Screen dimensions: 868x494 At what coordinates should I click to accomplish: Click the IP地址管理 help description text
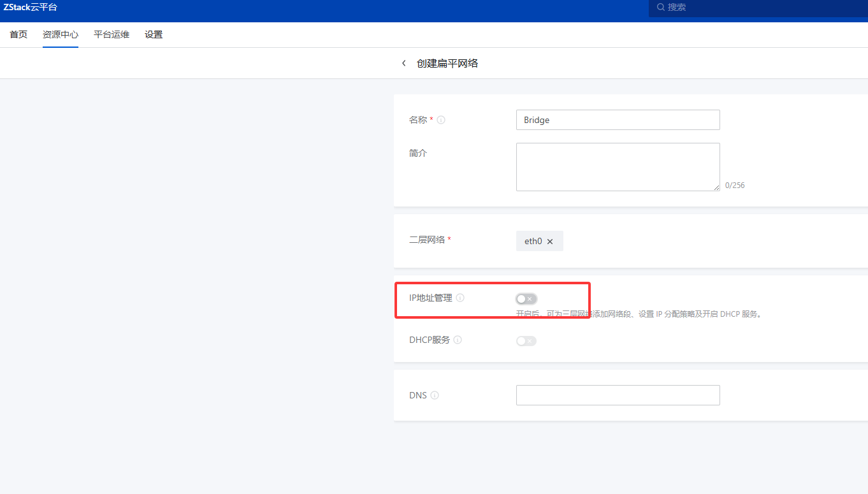pos(639,314)
